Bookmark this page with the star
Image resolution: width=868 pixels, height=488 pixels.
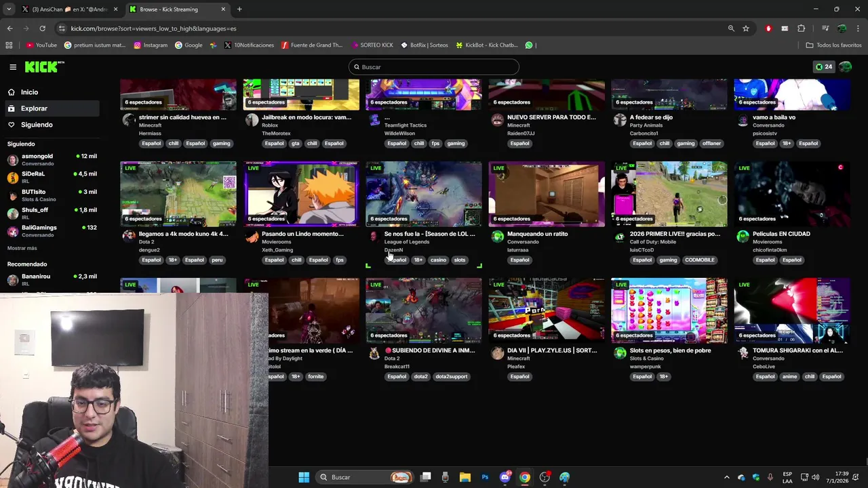(746, 28)
